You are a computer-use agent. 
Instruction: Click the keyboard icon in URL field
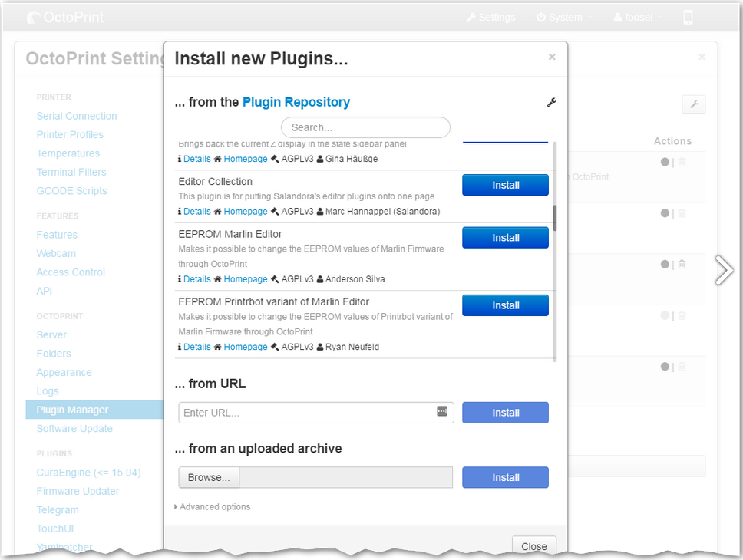pyautogui.click(x=442, y=412)
